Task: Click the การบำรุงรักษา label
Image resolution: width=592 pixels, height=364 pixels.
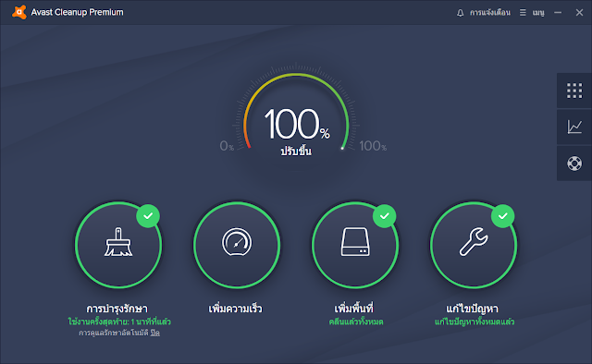Action: (x=117, y=309)
